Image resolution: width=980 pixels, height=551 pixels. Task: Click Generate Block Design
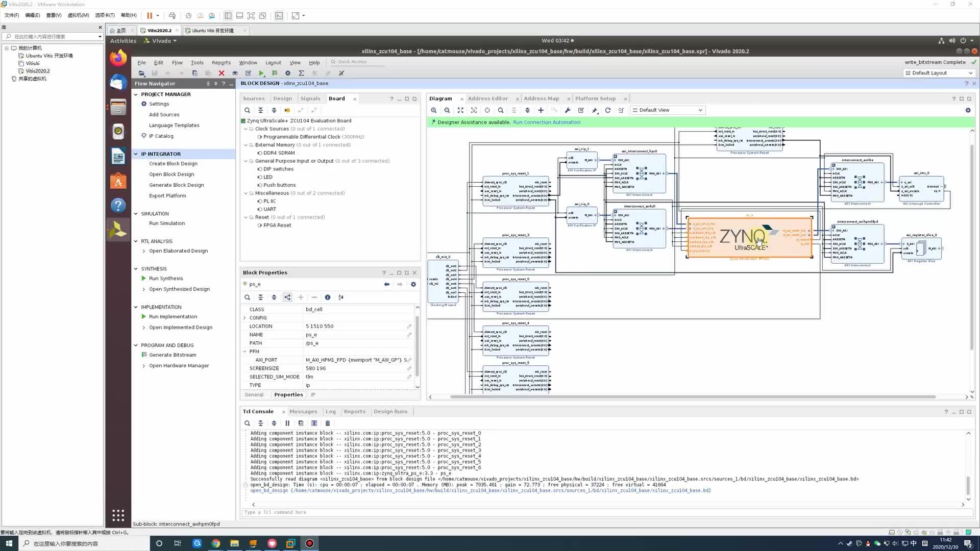click(x=176, y=185)
